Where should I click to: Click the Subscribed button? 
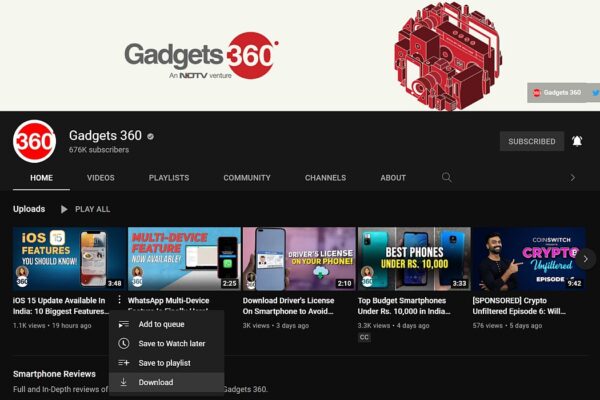pos(532,141)
